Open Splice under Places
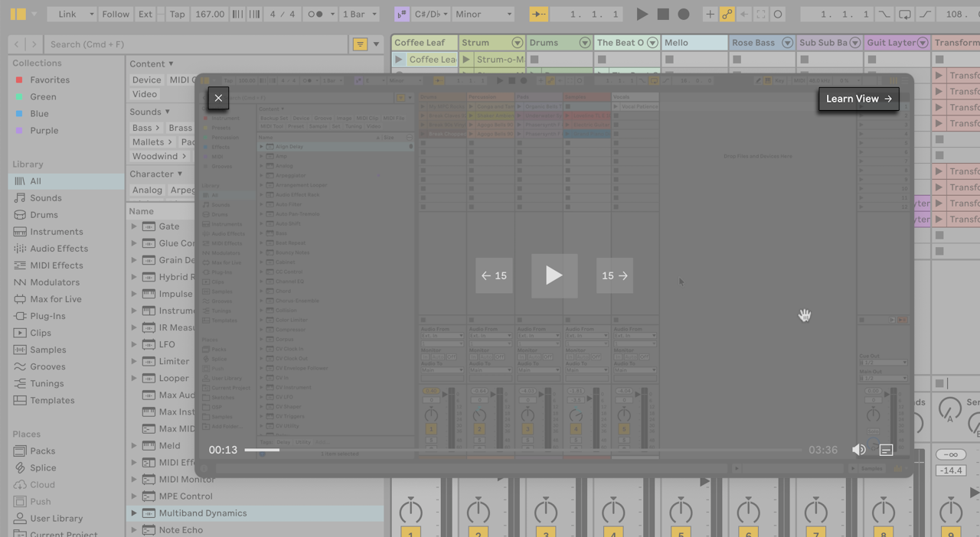This screenshot has height=537, width=980. (43, 468)
